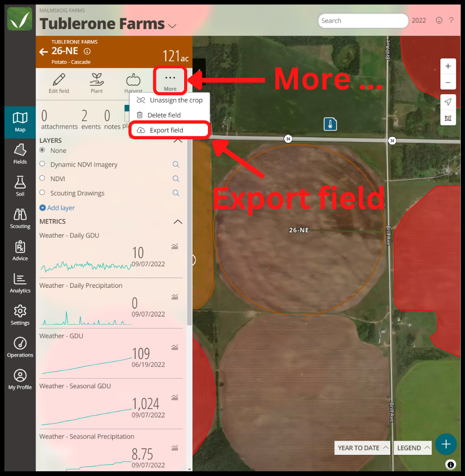Open the Advice Rx section

click(20, 251)
